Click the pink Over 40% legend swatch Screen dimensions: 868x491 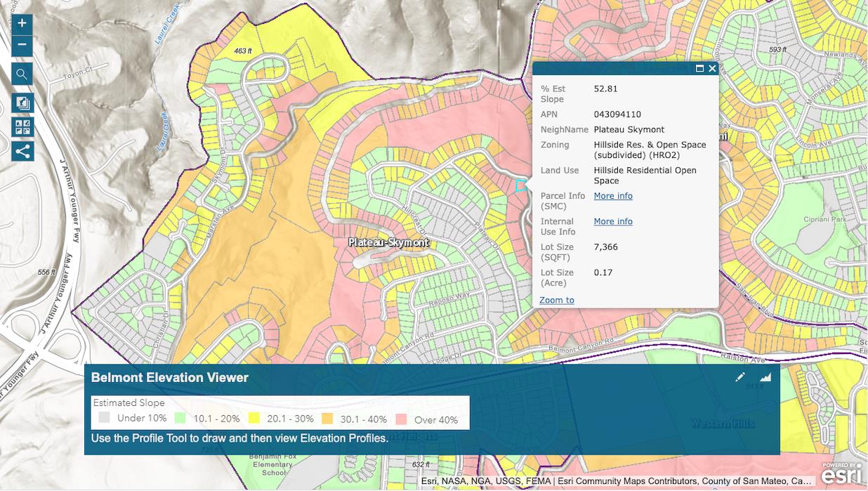pos(401,419)
